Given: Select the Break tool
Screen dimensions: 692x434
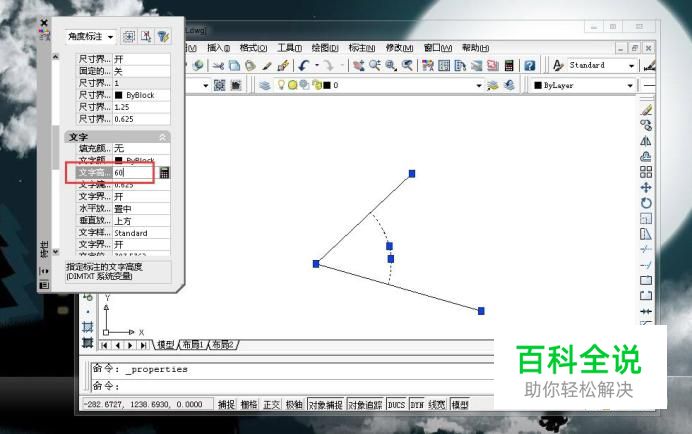Looking at the screenshot, I should pyautogui.click(x=646, y=295).
